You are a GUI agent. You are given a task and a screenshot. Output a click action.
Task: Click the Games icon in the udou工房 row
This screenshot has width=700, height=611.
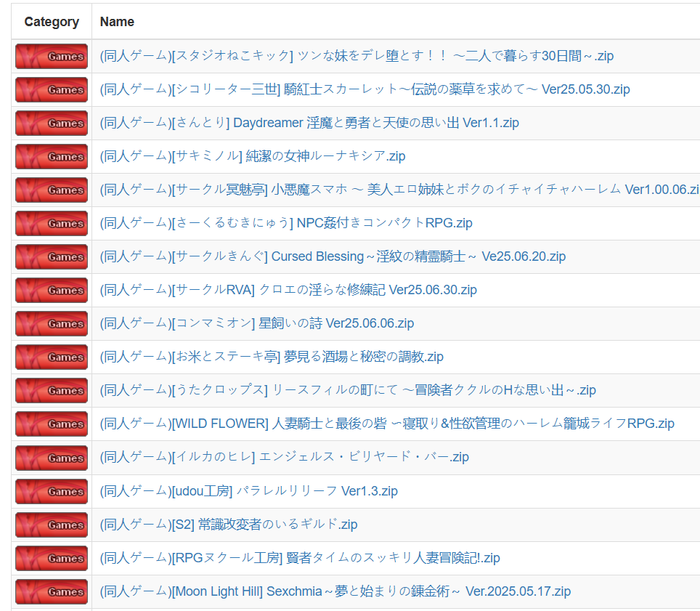tap(52, 491)
